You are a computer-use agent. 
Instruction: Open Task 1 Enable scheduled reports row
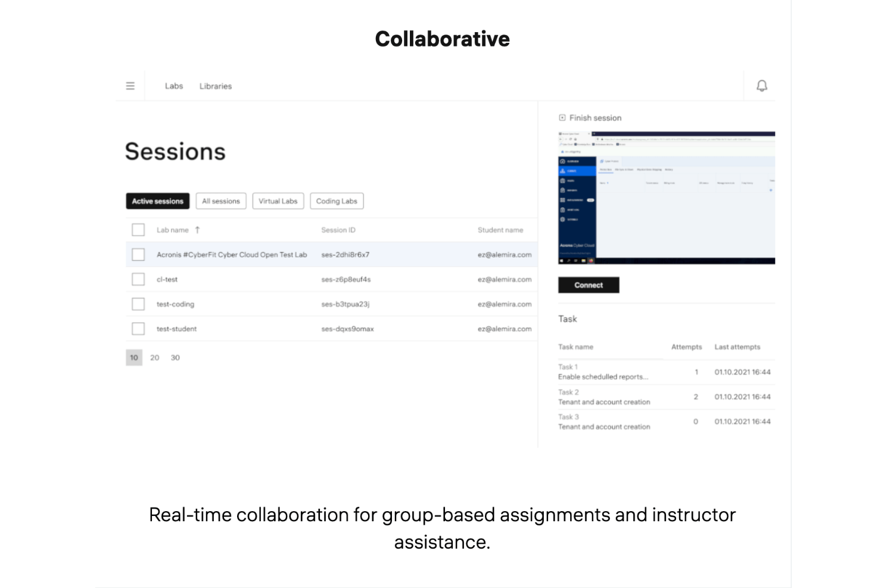(x=603, y=372)
